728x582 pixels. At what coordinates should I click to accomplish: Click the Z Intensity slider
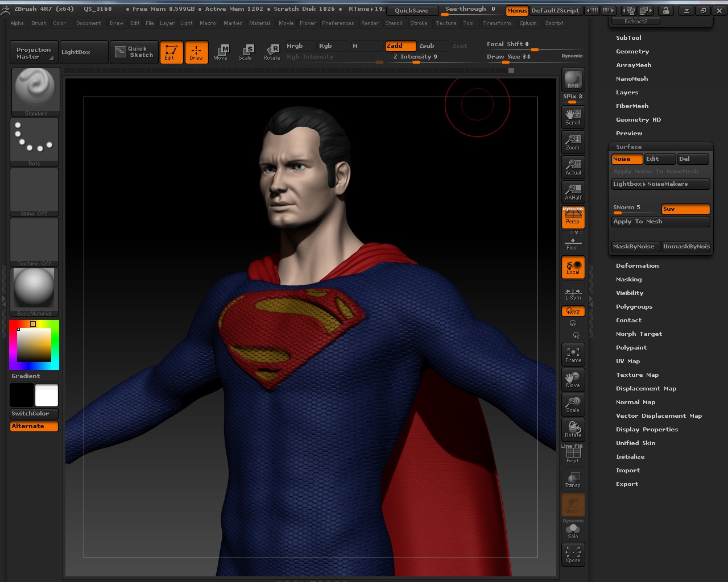(416, 57)
